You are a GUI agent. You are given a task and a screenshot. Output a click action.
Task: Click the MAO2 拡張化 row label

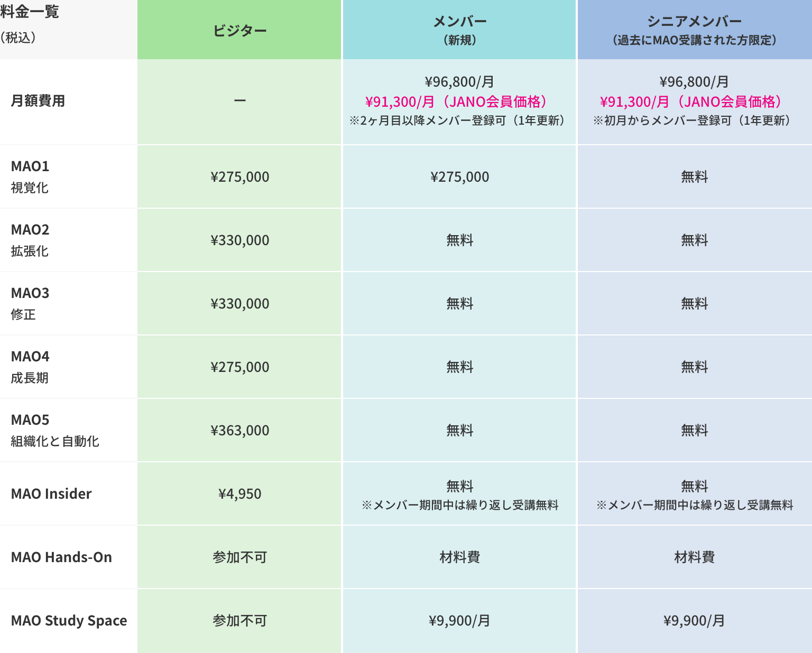[30, 240]
